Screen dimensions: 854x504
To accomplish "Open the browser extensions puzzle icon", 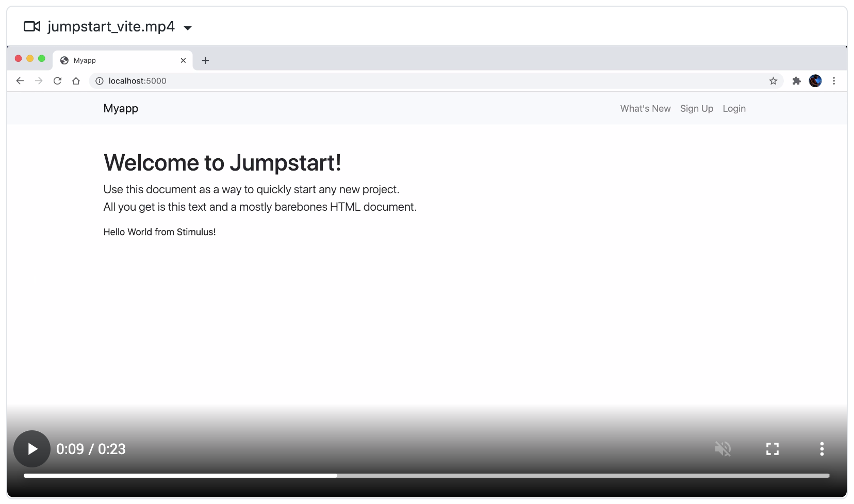I will pyautogui.click(x=796, y=81).
